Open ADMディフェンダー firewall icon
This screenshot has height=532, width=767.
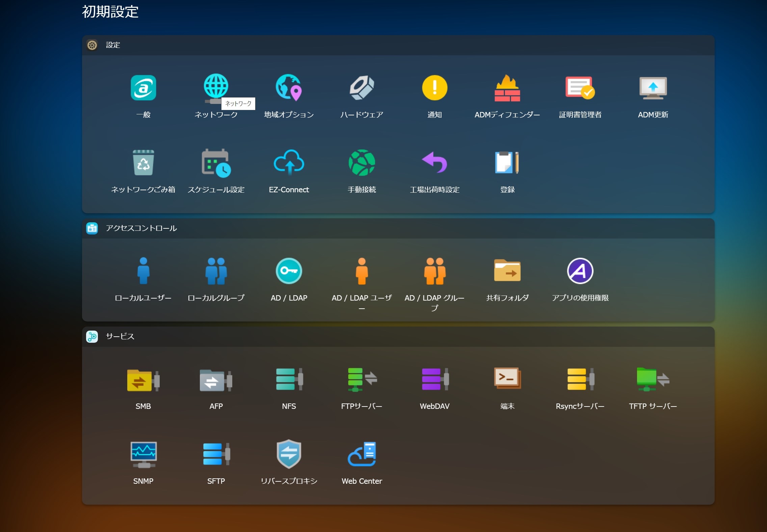(507, 88)
